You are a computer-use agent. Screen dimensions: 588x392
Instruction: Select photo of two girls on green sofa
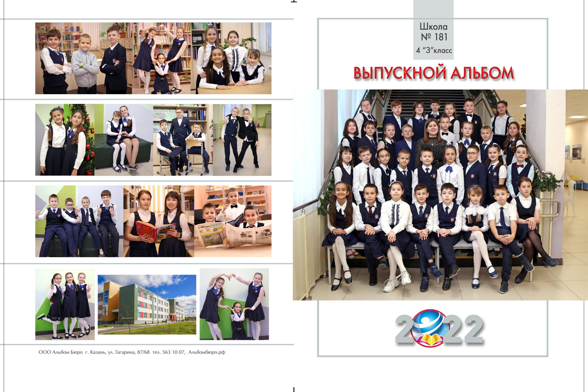[124, 139]
